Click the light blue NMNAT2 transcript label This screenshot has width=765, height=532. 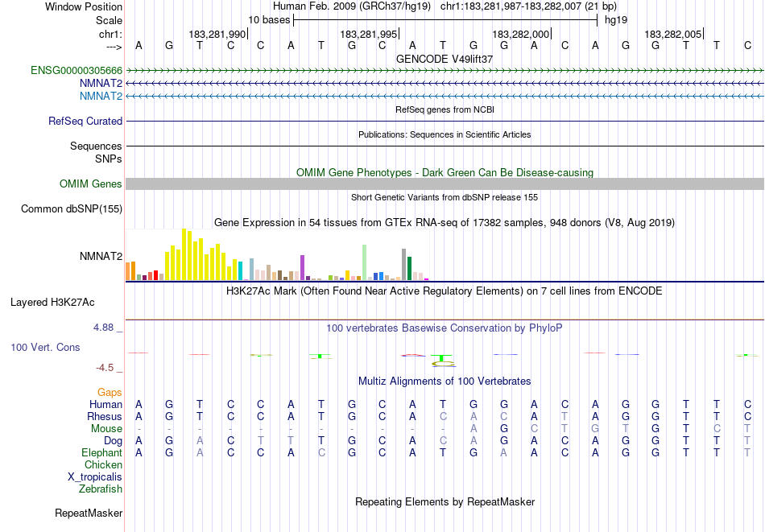[101, 96]
